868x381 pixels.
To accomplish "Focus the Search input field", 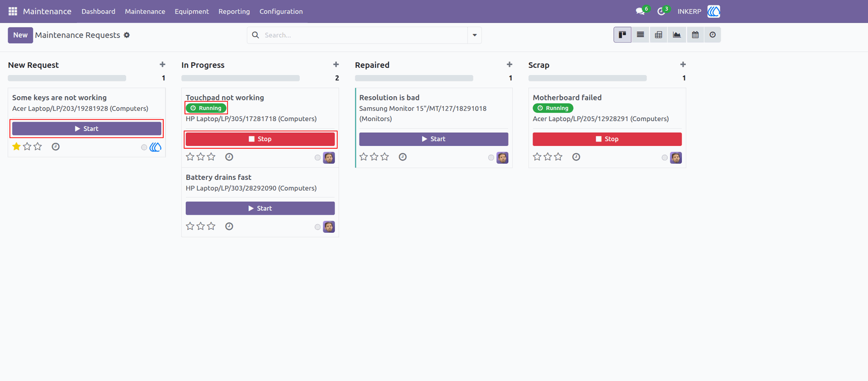I will [x=364, y=35].
